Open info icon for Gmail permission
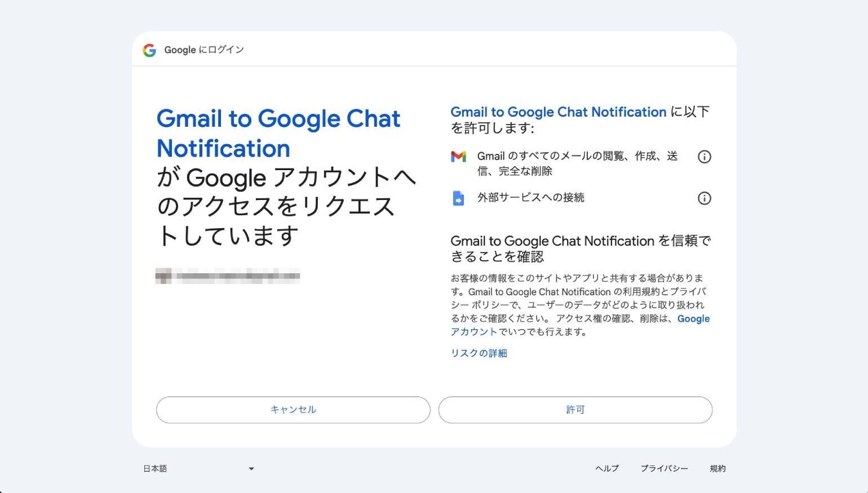This screenshot has height=493, width=868. pyautogui.click(x=705, y=157)
